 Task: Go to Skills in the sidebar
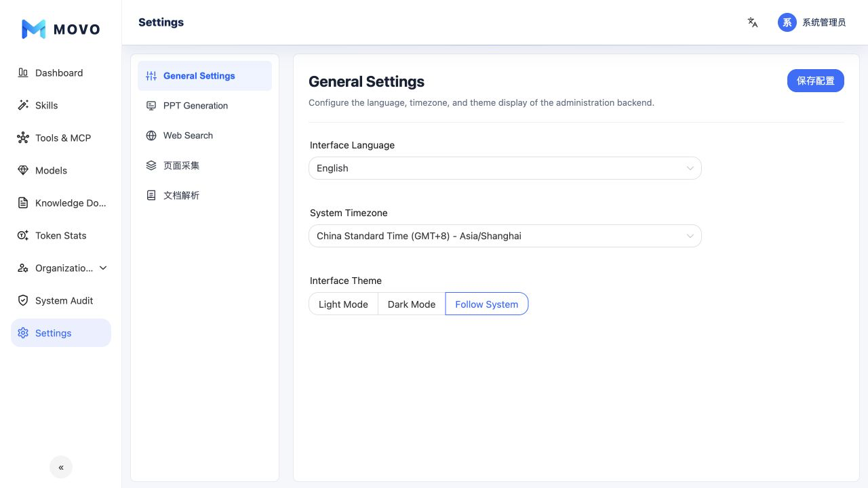pyautogui.click(x=61, y=105)
